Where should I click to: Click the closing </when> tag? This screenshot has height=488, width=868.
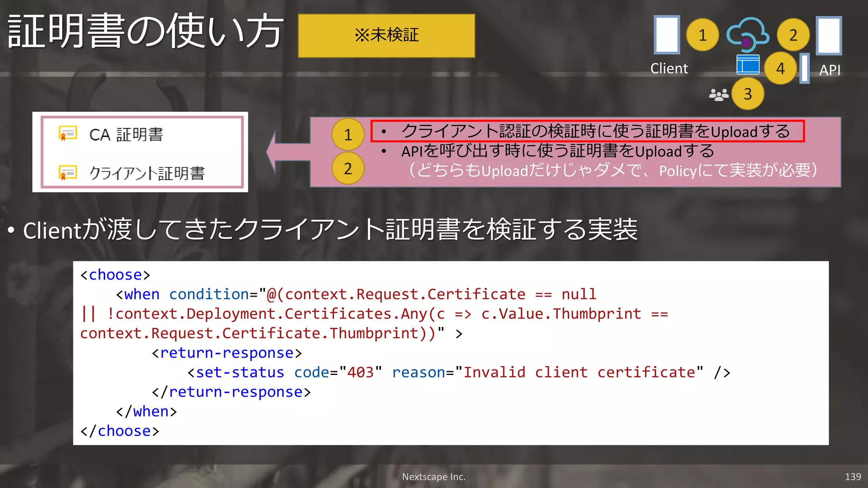[146, 411]
